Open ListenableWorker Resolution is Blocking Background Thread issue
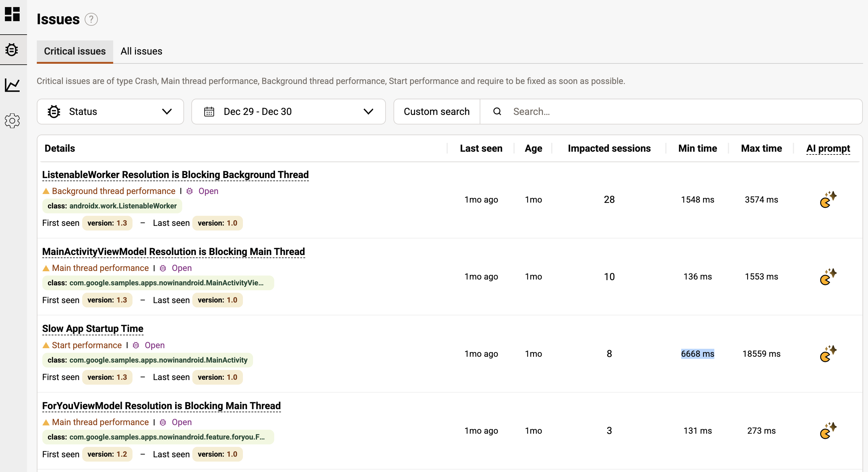 pyautogui.click(x=175, y=175)
